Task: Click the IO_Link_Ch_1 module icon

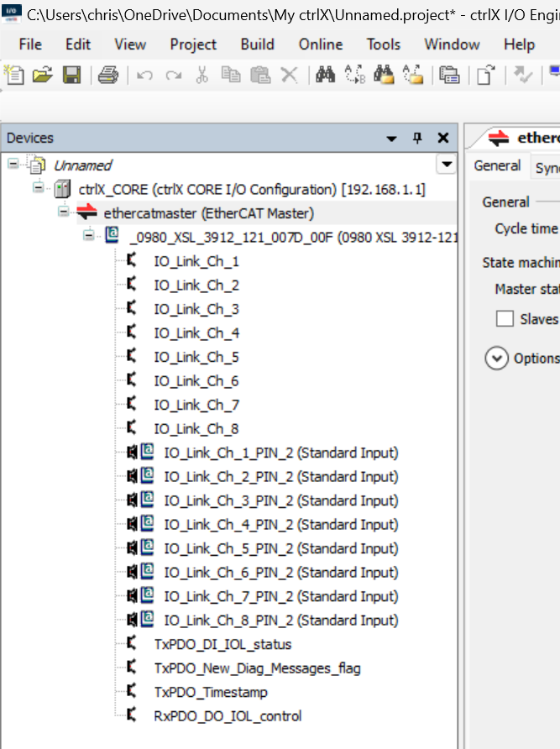Action: tap(132, 260)
